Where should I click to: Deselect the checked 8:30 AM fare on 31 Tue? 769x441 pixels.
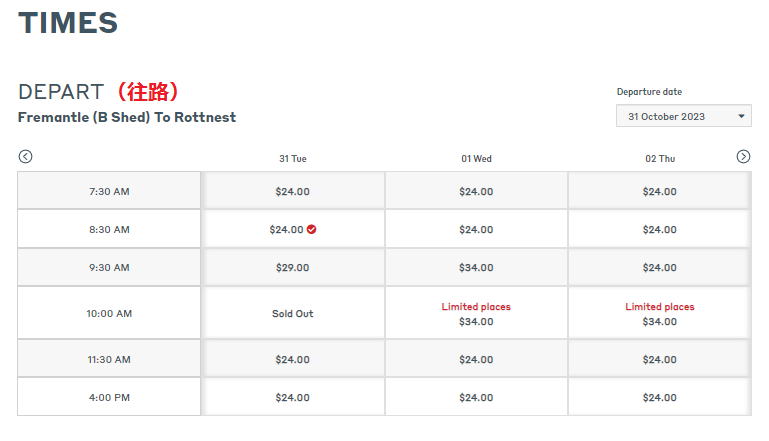point(293,229)
